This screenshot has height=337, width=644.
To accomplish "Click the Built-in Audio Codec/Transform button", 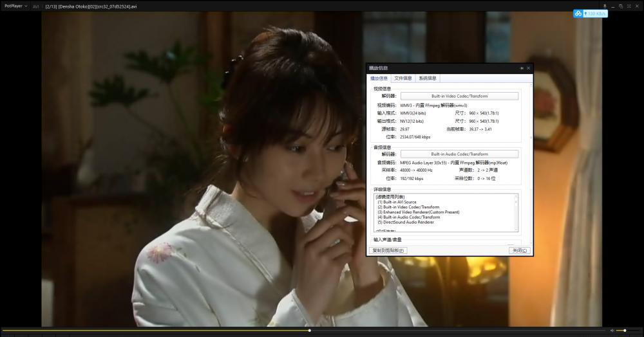I will click(459, 154).
